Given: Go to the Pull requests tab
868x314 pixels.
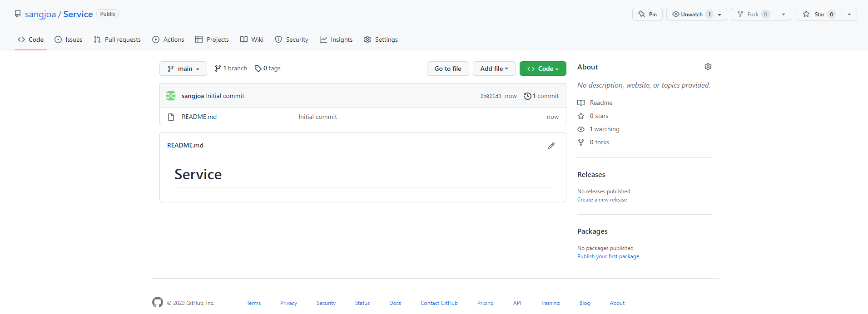Looking at the screenshot, I should 117,39.
